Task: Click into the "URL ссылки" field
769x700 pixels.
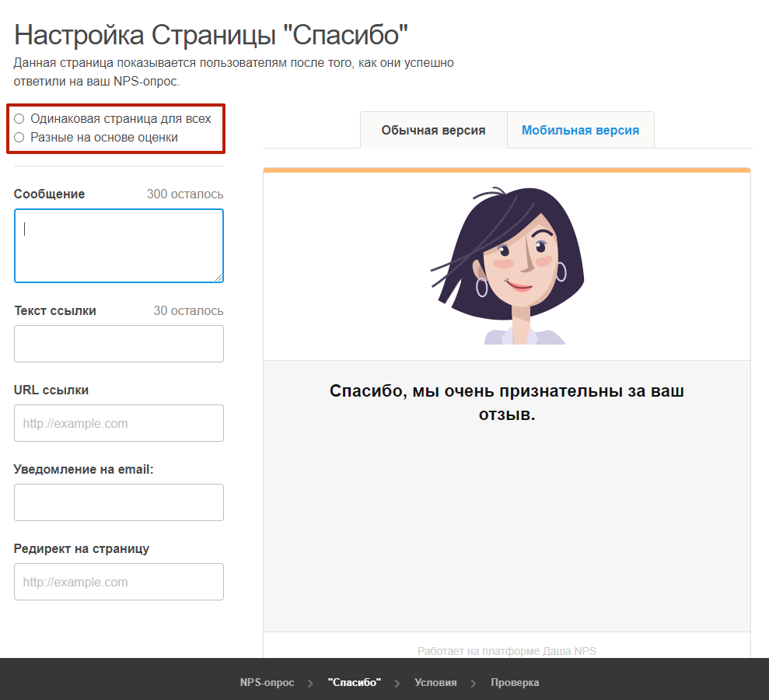Action: click(x=118, y=423)
